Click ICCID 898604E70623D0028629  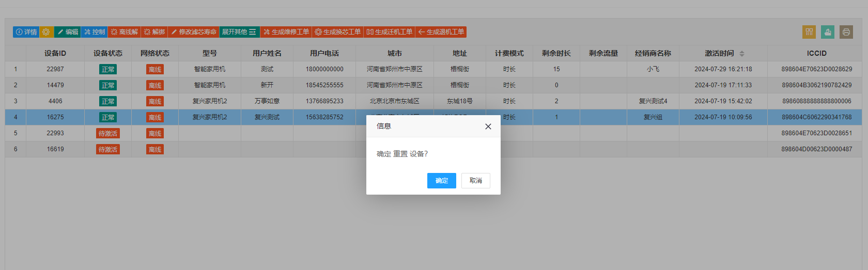(x=817, y=69)
